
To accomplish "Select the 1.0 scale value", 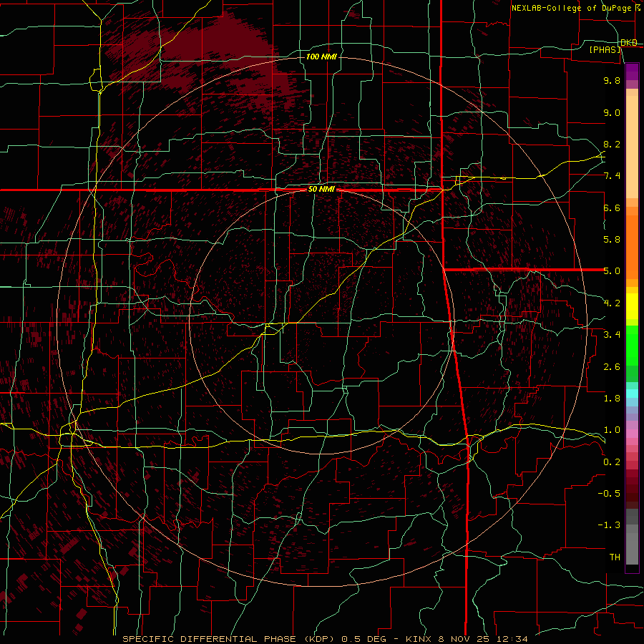I will coord(612,430).
